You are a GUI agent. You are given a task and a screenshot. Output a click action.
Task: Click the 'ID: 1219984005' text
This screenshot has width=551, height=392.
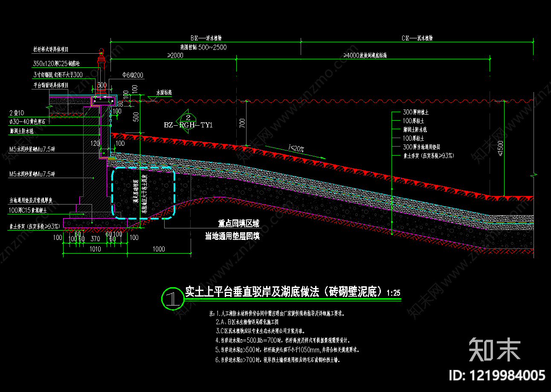point(497,375)
